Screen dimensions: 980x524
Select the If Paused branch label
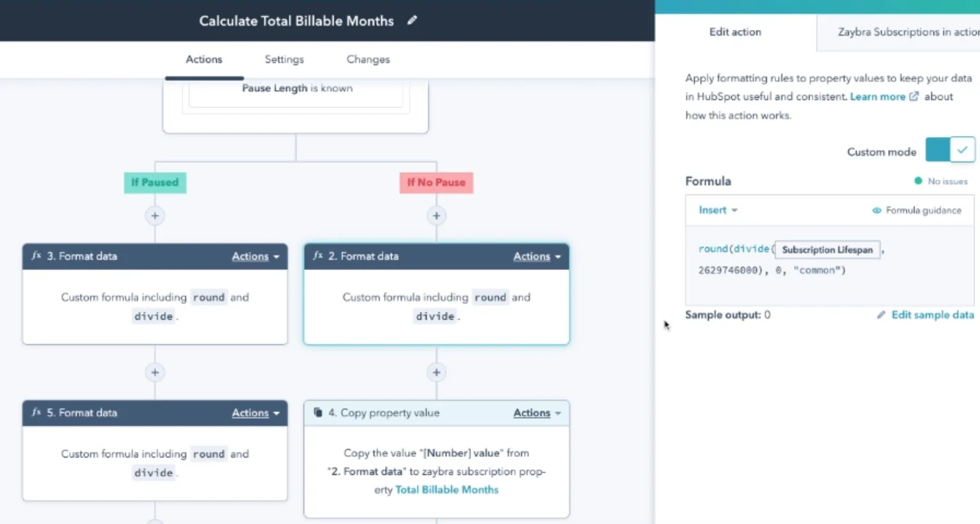(155, 182)
